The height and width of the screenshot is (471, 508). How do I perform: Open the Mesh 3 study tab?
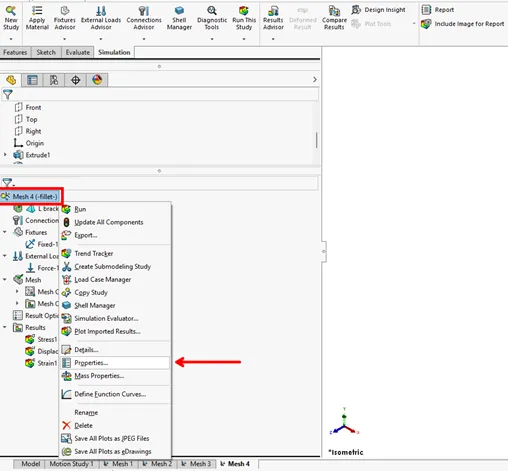click(197, 464)
